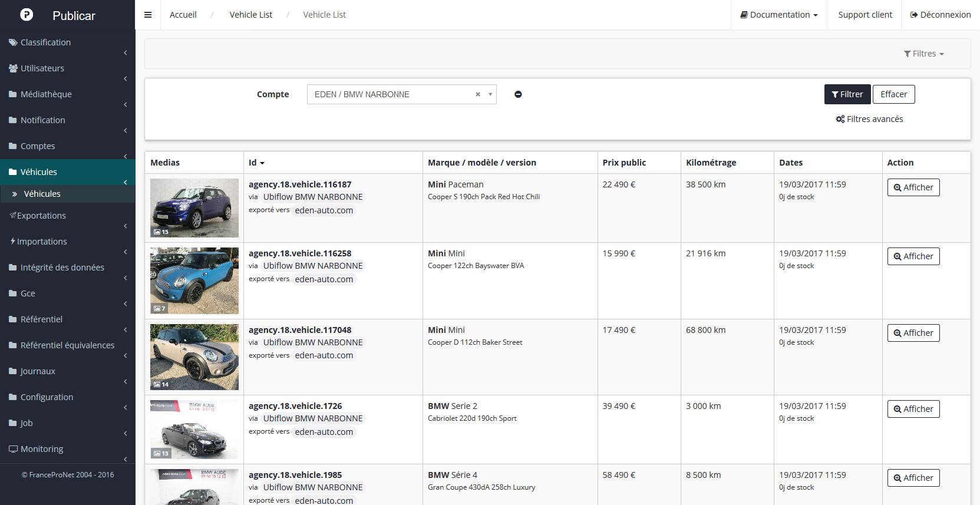Open the light blue Mini Cooper thumbnail
Viewport: 980px width, 505px height.
(x=194, y=280)
